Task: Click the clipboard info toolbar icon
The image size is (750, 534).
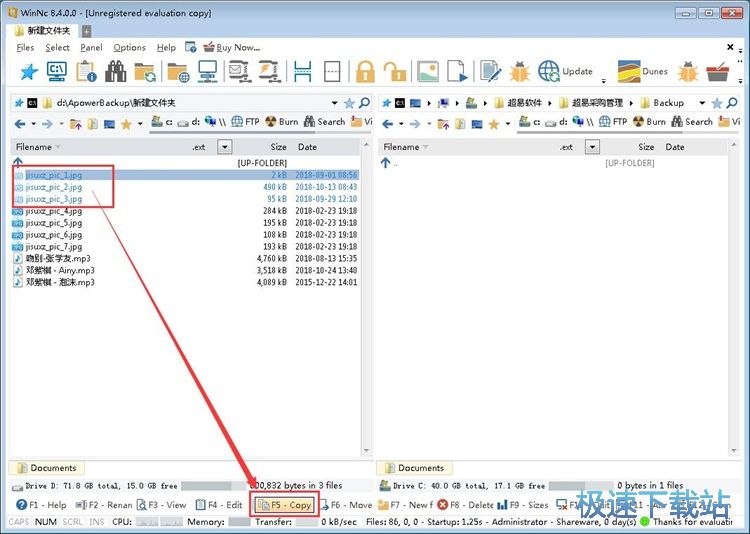Action: pos(87,72)
